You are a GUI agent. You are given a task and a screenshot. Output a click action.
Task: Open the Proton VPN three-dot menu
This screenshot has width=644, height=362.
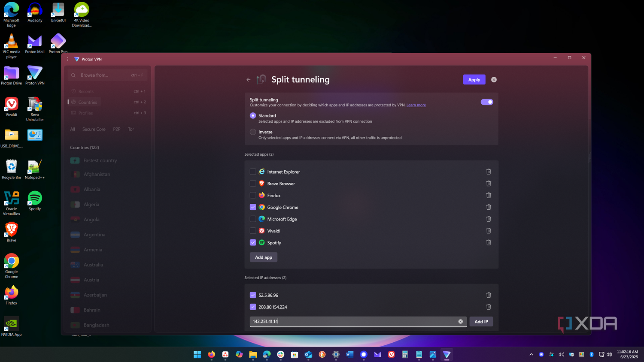point(67,59)
